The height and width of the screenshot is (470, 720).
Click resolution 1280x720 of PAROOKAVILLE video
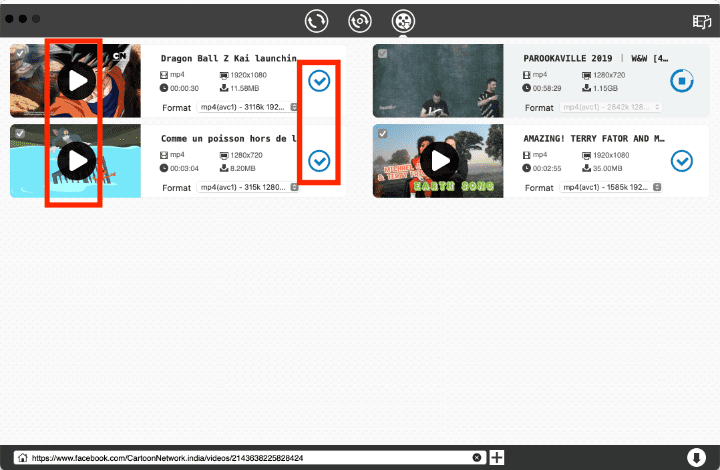click(609, 75)
